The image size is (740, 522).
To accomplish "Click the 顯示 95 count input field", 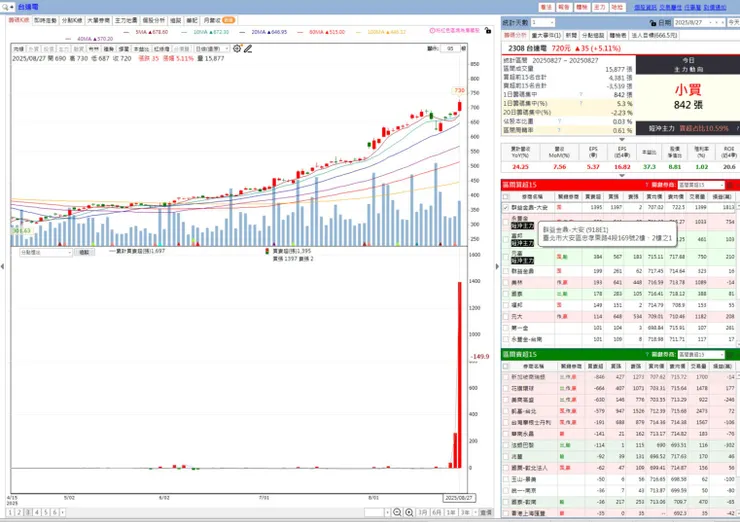I will click(x=450, y=49).
